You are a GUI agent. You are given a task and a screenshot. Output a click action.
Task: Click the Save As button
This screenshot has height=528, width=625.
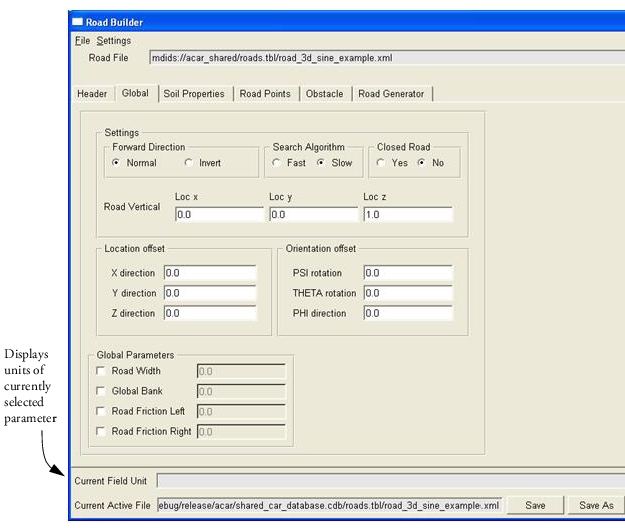click(596, 505)
